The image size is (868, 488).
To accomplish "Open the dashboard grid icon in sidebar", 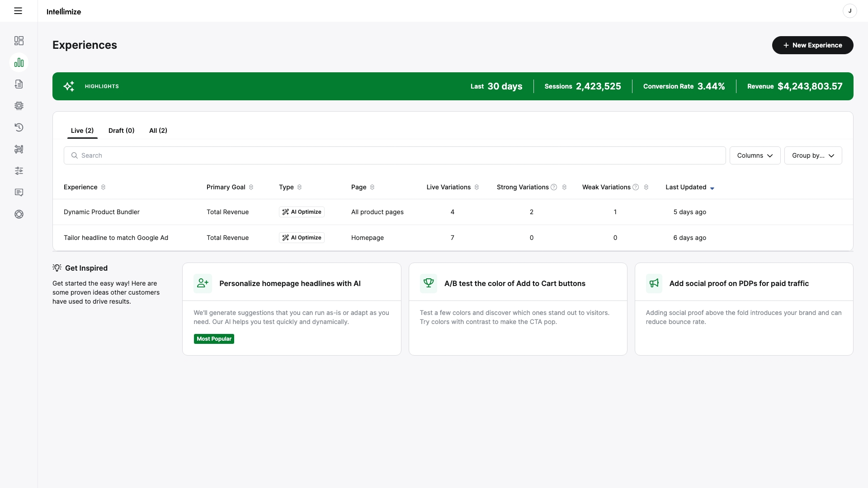I will click(x=19, y=41).
